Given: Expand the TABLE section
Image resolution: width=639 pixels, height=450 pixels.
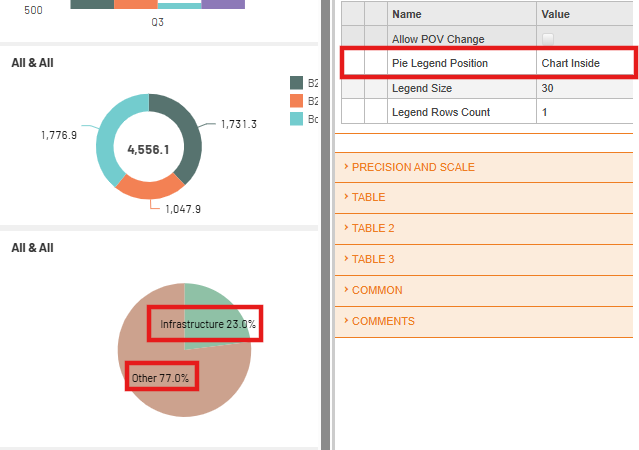Looking at the screenshot, I should [484, 197].
